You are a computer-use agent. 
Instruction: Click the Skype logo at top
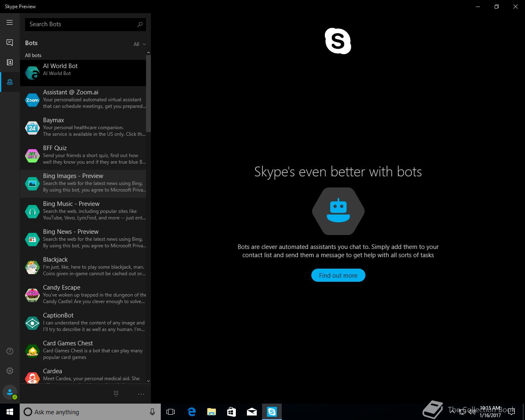coord(338,41)
